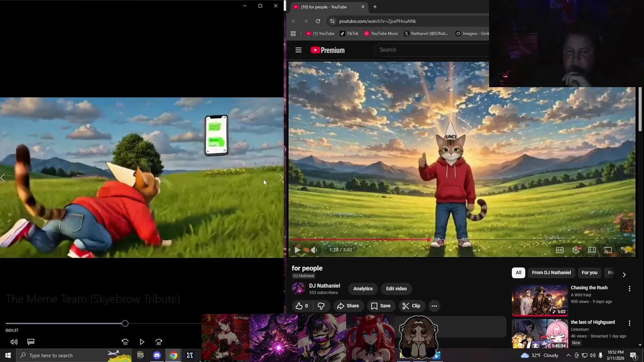Screen dimensions: 644x362
Task: Go to next item arrow in media player
Action: click(281, 177)
